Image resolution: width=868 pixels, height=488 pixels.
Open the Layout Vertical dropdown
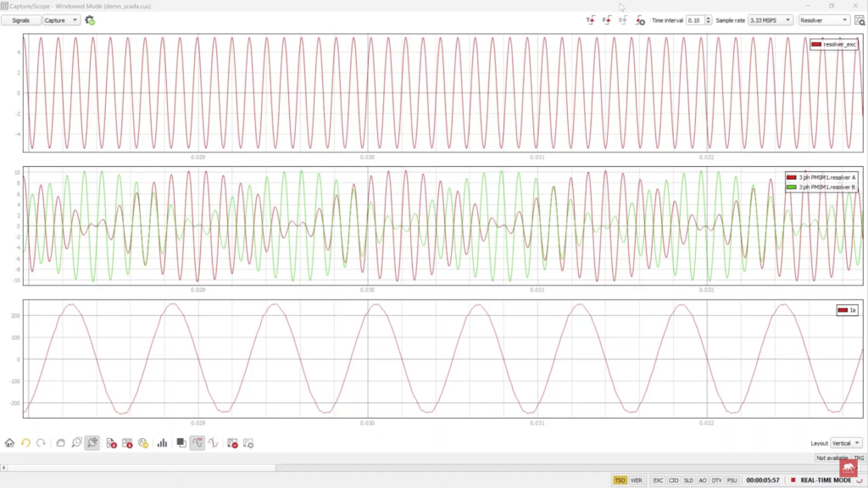(846, 442)
